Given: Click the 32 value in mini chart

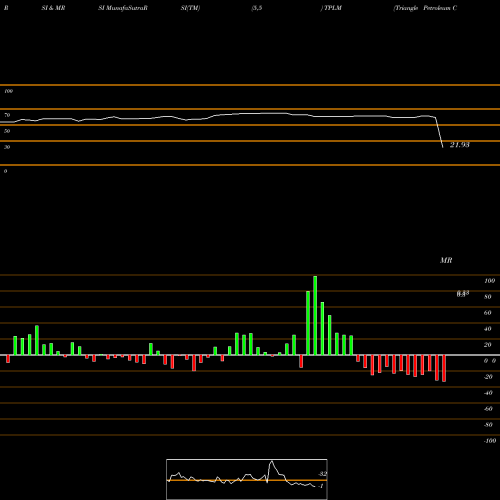Looking at the screenshot, I should tap(323, 474).
